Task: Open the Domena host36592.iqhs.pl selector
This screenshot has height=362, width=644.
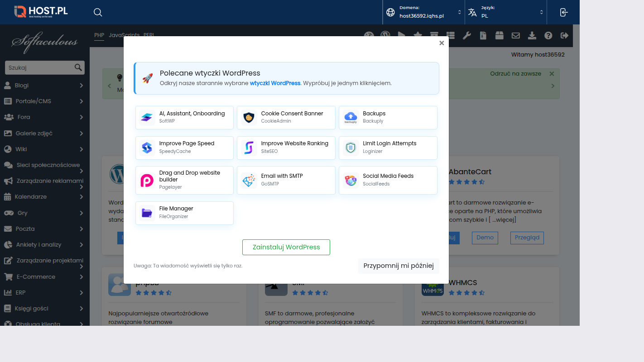Action: (x=424, y=12)
